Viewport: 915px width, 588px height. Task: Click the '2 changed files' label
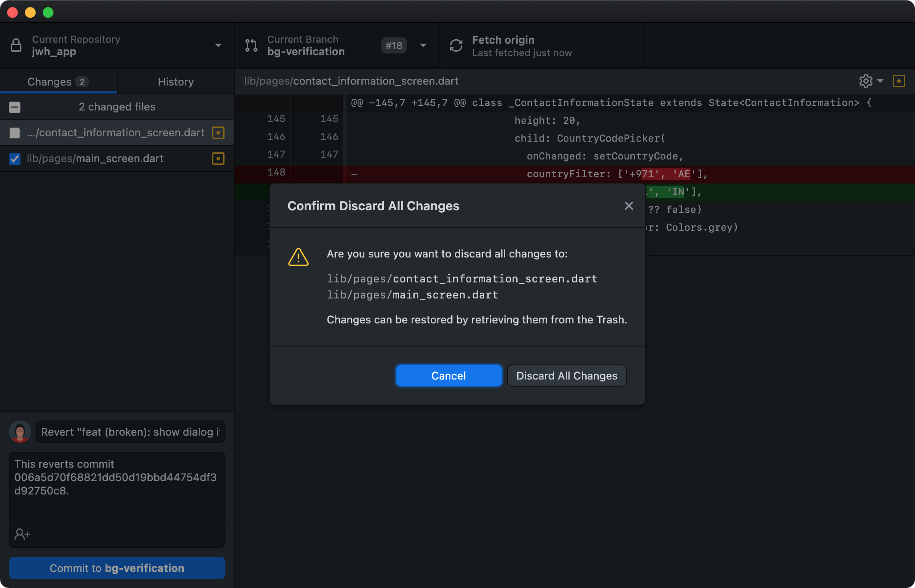(x=117, y=107)
